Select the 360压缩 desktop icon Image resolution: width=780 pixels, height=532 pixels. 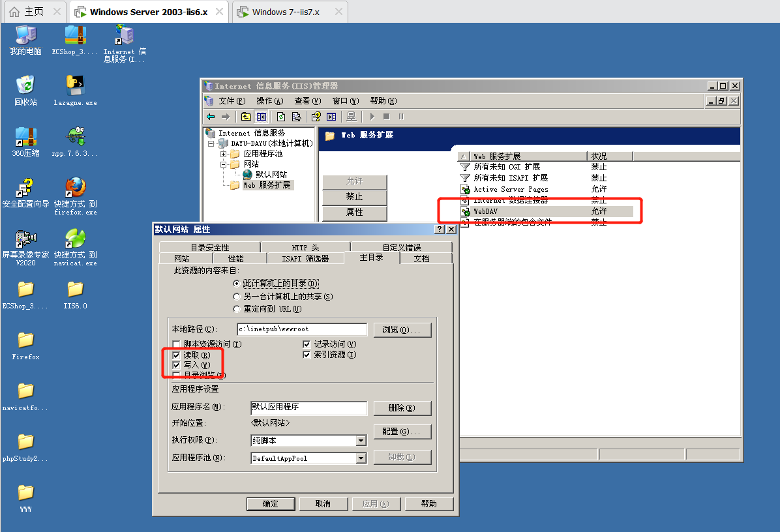click(x=26, y=141)
